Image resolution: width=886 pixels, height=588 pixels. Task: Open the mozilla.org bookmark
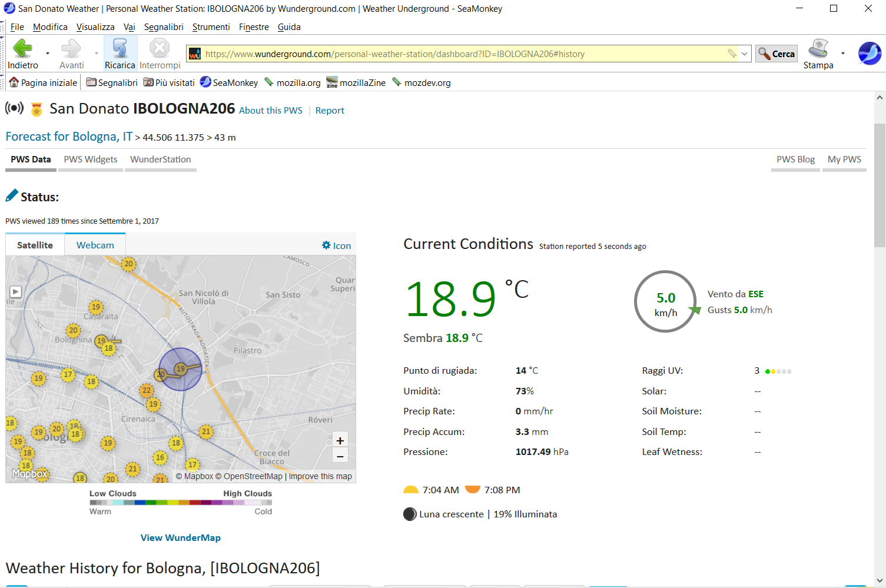293,82
